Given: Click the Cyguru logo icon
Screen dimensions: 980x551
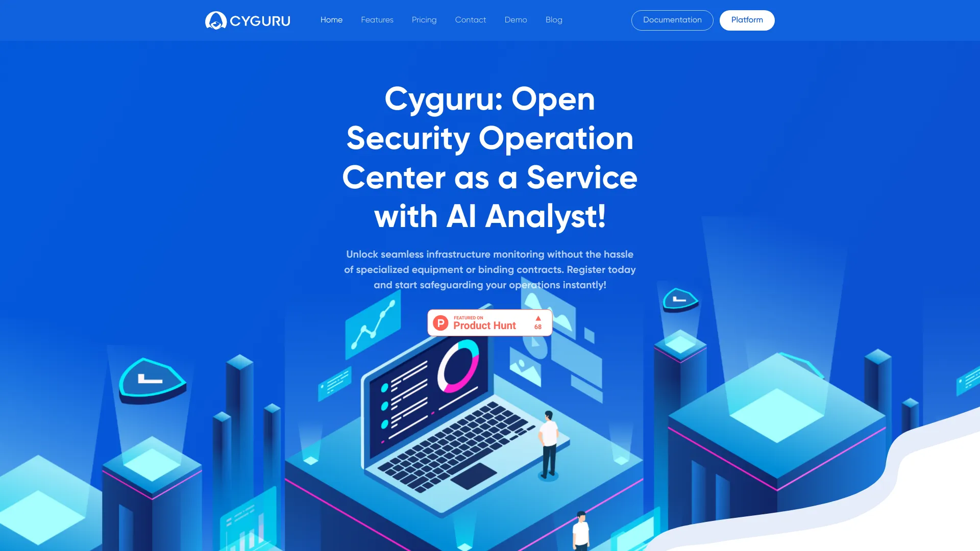Looking at the screenshot, I should [215, 20].
